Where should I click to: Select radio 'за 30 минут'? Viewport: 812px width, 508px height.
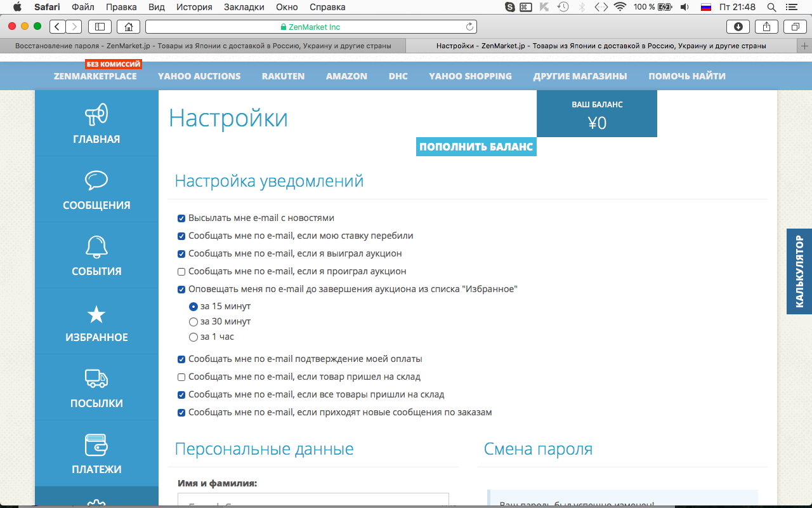click(193, 322)
